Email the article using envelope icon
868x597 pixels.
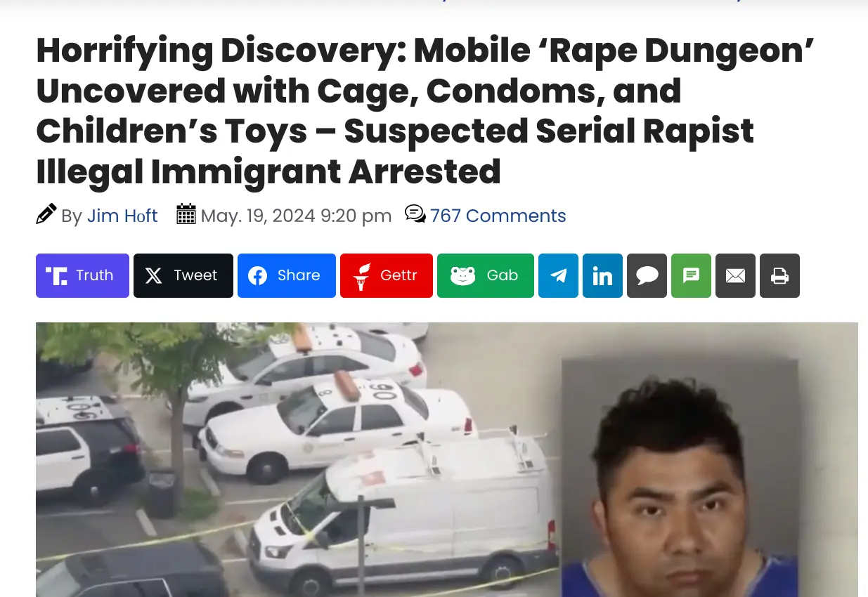[735, 275]
